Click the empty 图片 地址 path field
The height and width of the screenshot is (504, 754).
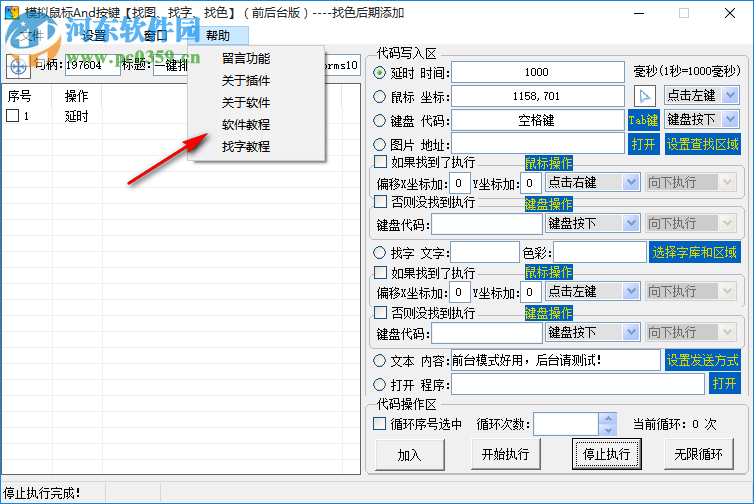pyautogui.click(x=538, y=144)
